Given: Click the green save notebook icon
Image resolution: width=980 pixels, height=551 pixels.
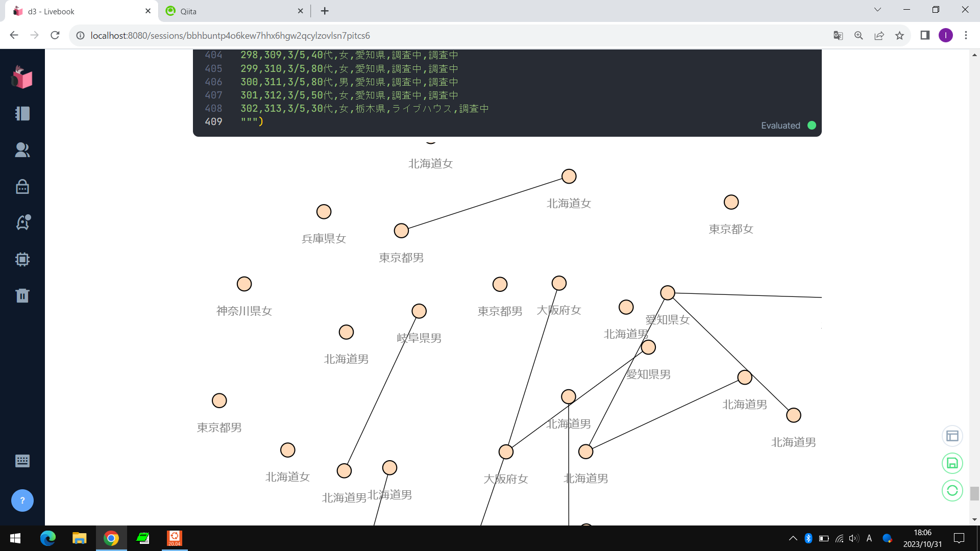Looking at the screenshot, I should [952, 463].
